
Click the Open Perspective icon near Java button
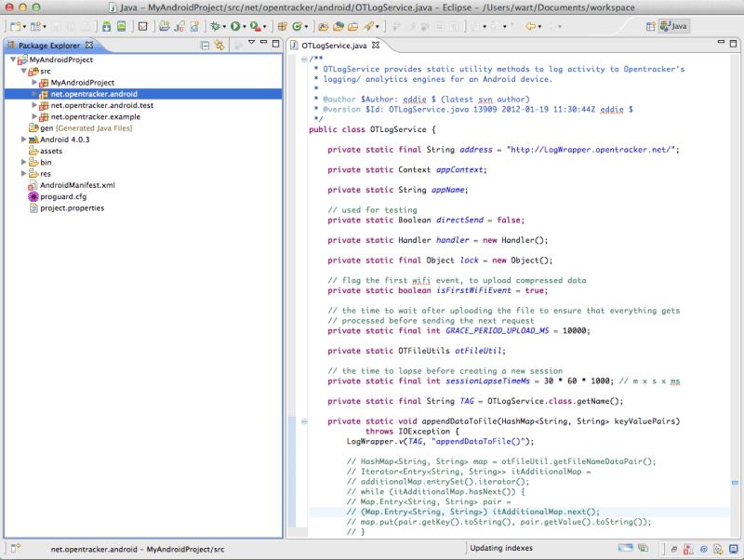649,29
